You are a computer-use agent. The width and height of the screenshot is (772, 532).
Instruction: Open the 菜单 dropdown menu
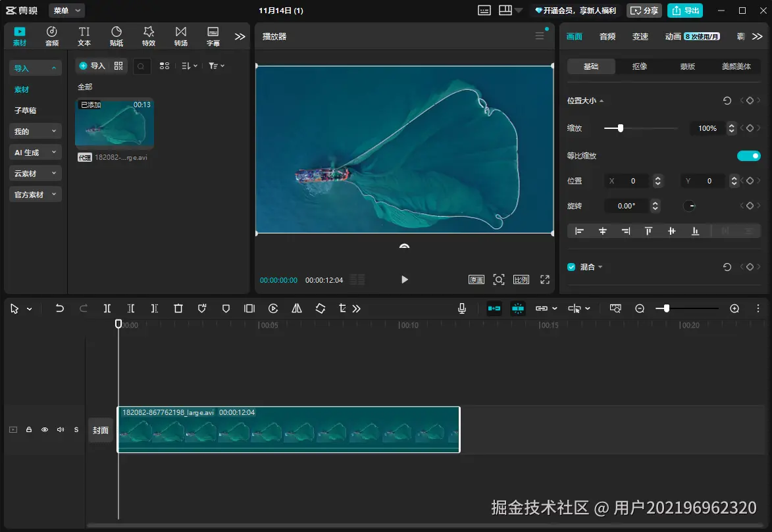pyautogui.click(x=66, y=11)
